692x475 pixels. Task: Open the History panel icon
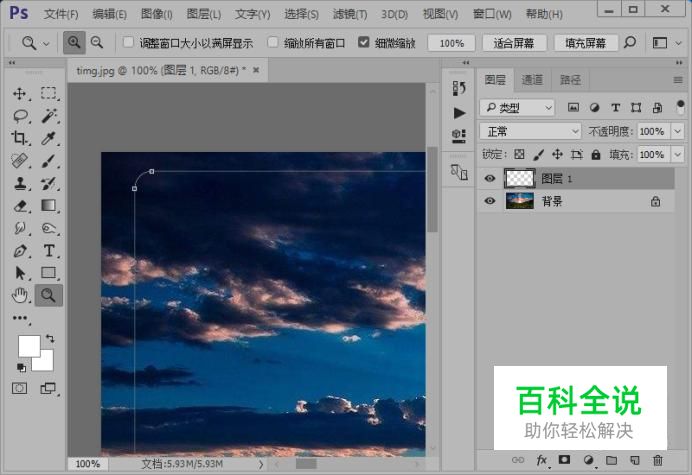tap(459, 88)
